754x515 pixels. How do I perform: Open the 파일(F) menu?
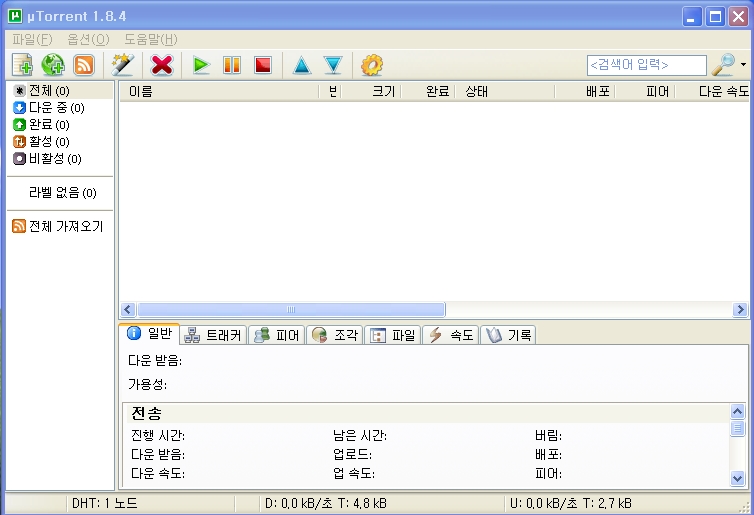click(x=32, y=39)
